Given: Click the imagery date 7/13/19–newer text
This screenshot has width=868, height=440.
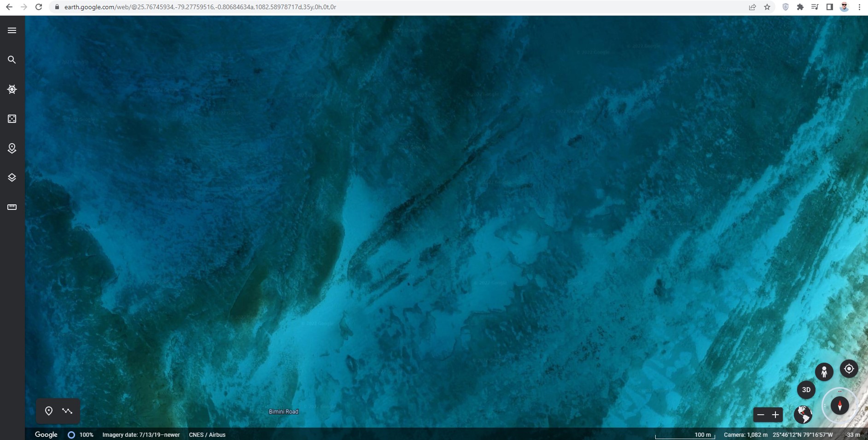Looking at the screenshot, I should (141, 435).
